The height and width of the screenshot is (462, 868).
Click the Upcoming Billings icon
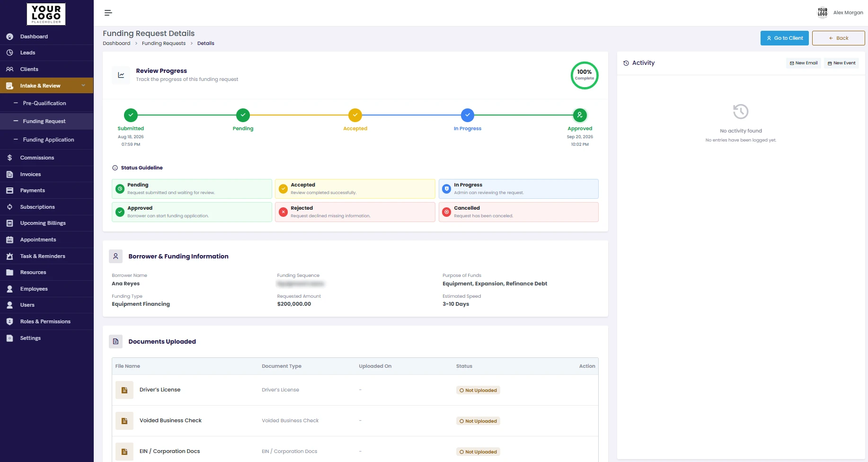(x=9, y=223)
